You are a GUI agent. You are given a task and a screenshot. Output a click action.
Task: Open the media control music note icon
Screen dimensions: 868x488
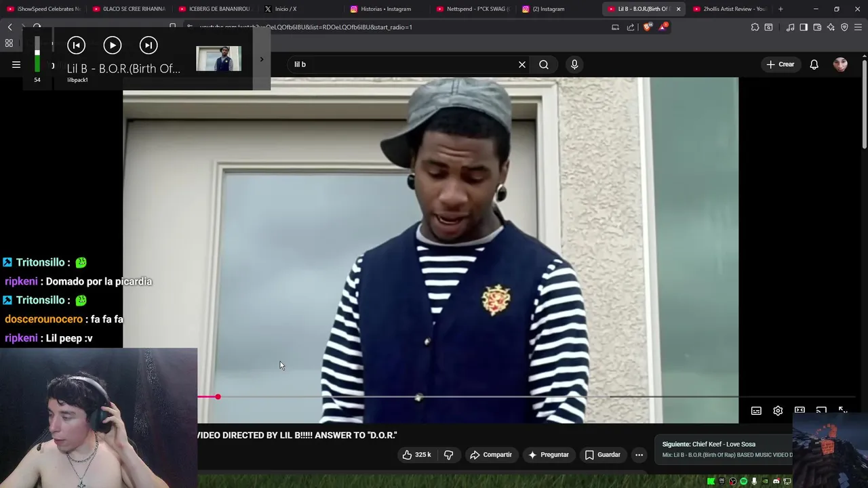(x=791, y=27)
